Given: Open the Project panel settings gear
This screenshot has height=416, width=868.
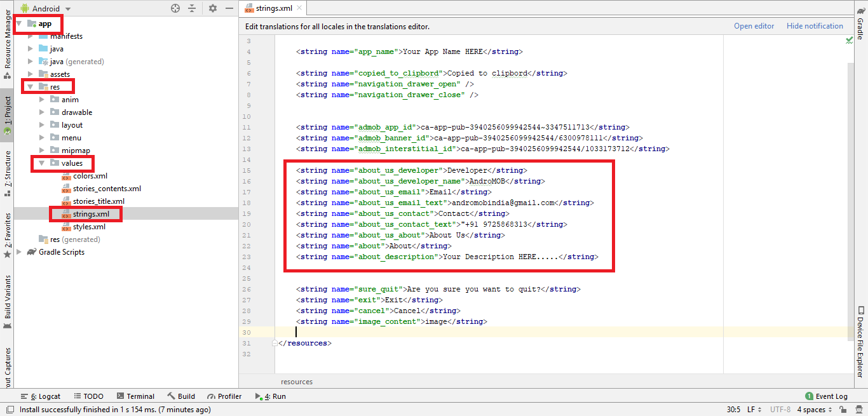Looking at the screenshot, I should 213,8.
